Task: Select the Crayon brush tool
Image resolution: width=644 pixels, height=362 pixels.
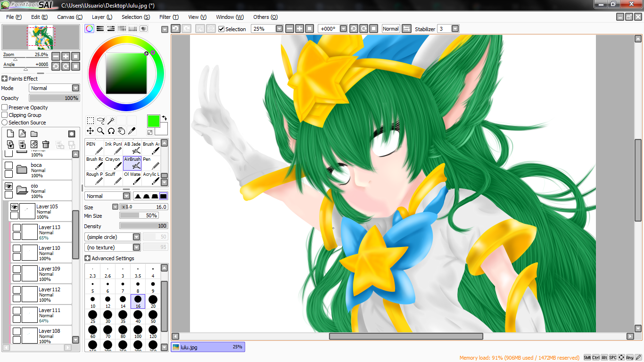Action: pyautogui.click(x=113, y=163)
